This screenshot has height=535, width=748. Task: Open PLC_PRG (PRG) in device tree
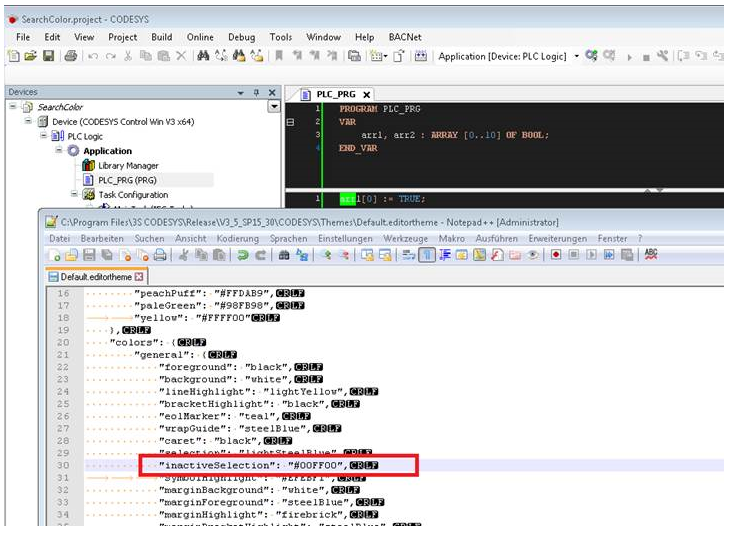pyautogui.click(x=126, y=180)
